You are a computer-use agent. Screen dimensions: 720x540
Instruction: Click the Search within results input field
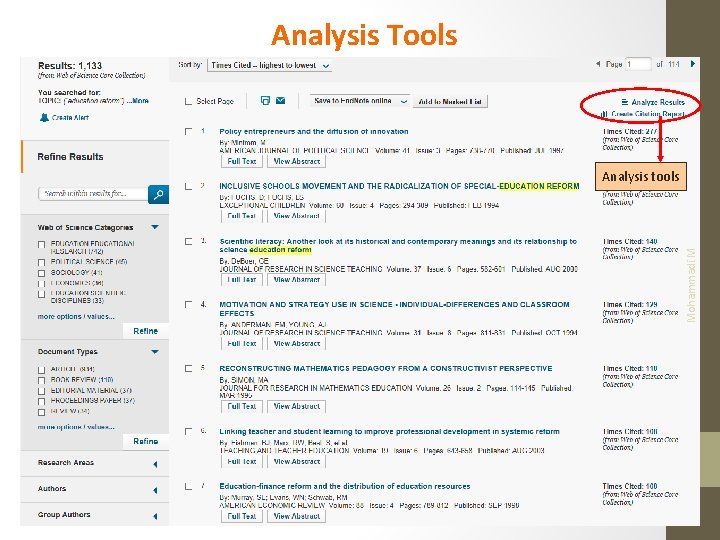tap(93, 194)
